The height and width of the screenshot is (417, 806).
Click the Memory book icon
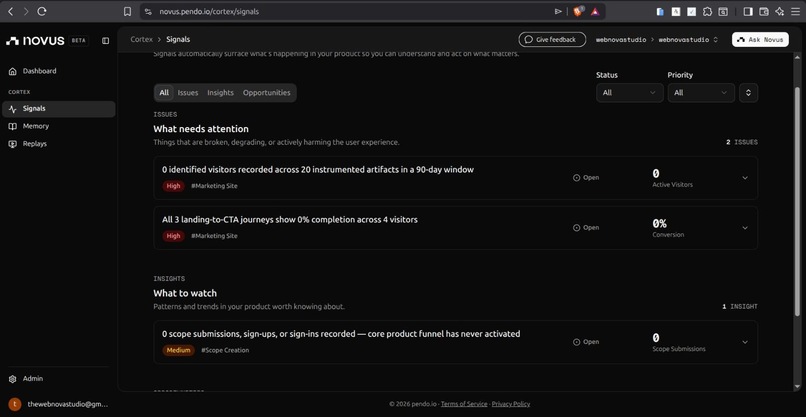click(13, 126)
